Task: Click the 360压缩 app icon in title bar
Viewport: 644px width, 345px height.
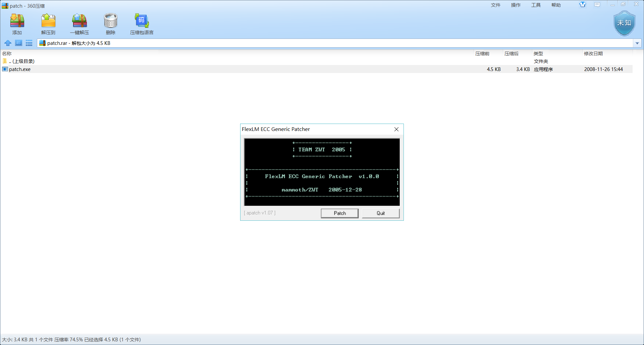Action: [x=5, y=6]
